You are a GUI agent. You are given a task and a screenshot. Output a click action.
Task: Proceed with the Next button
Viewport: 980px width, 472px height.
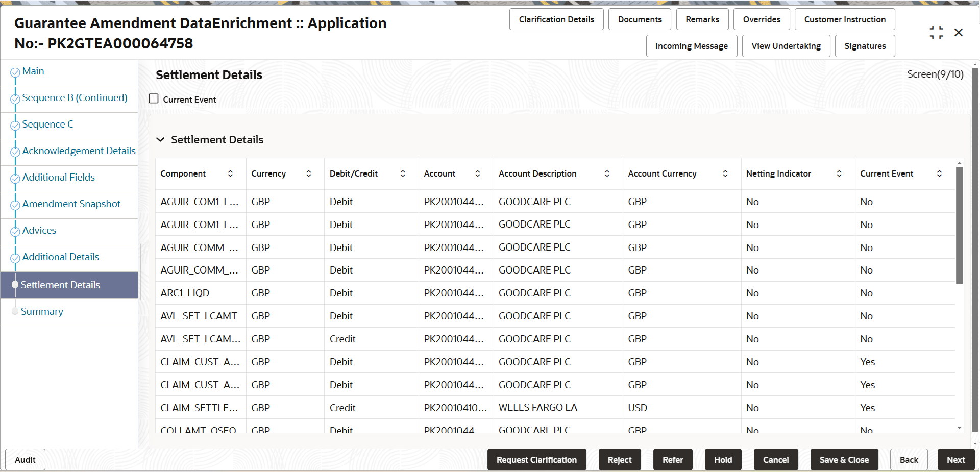tap(955, 460)
